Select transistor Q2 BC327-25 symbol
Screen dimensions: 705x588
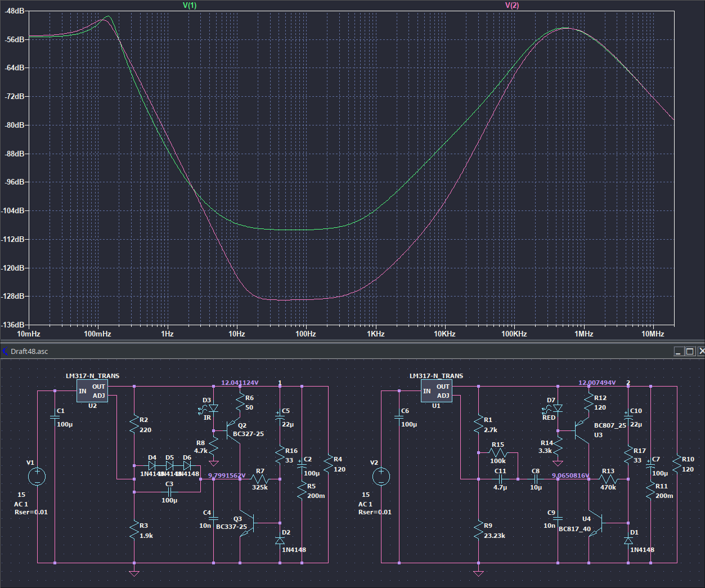[x=232, y=432]
